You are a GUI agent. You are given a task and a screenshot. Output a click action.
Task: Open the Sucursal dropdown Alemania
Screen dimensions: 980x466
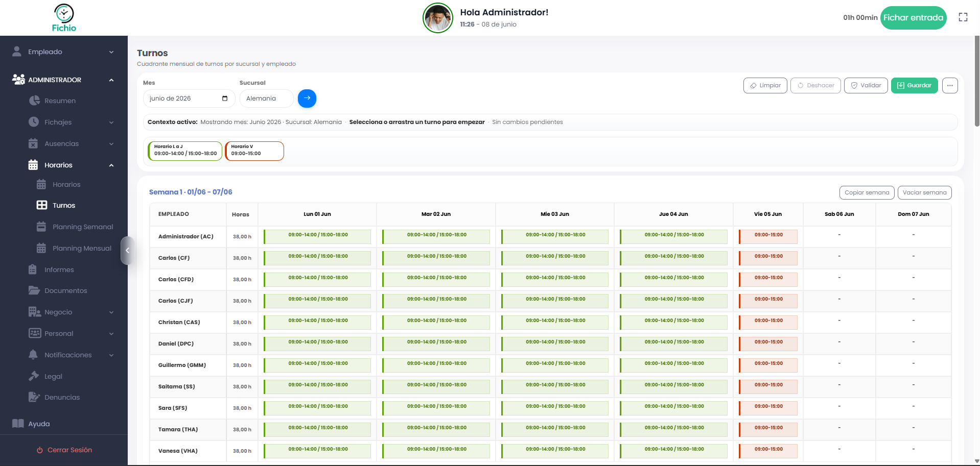pos(267,99)
